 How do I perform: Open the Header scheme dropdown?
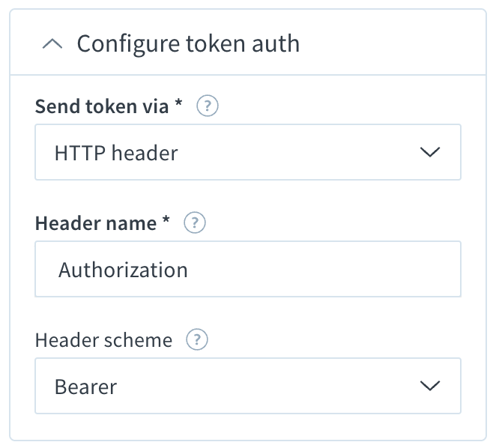tap(248, 386)
